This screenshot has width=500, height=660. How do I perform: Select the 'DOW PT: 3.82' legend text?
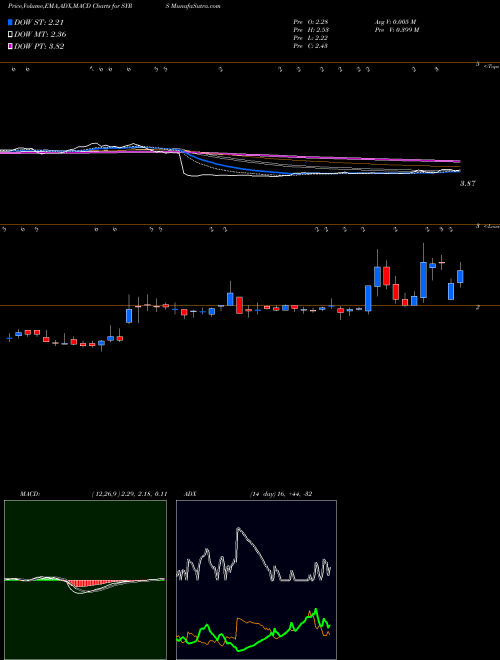[x=39, y=47]
